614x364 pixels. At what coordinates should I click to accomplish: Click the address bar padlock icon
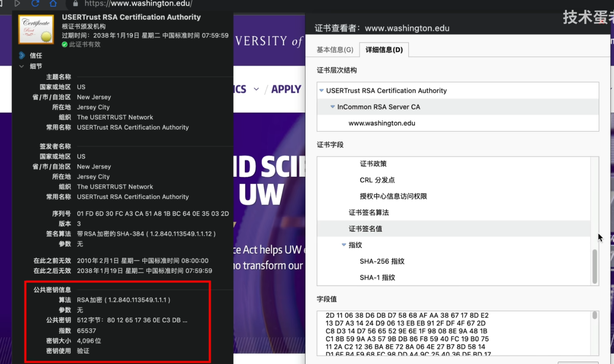(75, 4)
